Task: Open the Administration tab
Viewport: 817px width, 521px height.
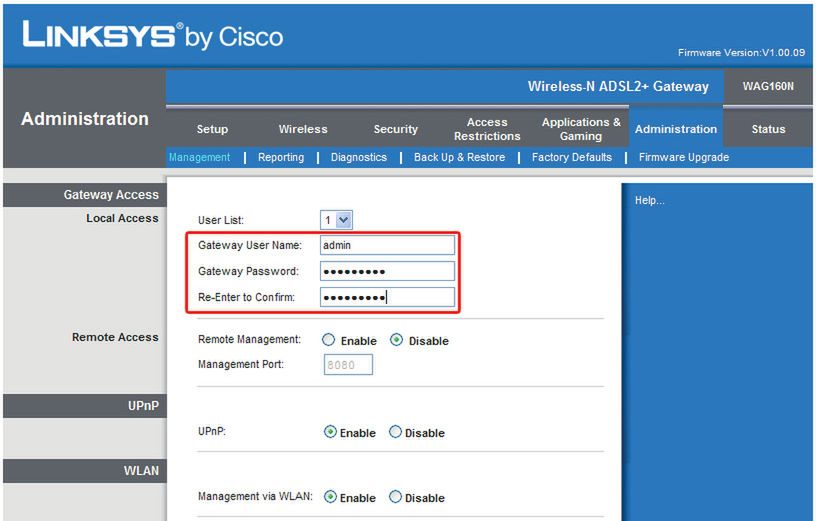Action: click(676, 129)
